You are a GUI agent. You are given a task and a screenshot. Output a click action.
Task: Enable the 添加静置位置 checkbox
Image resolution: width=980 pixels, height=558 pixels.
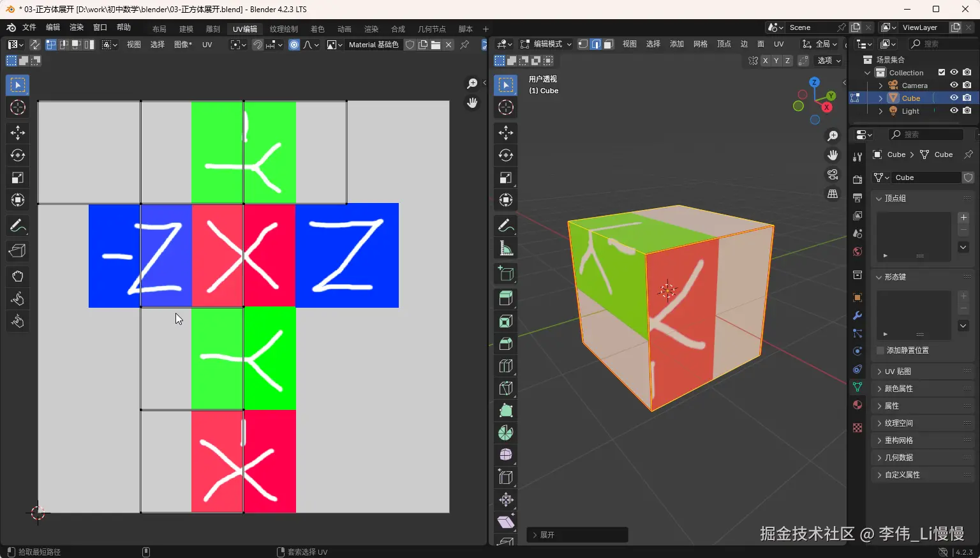[880, 351]
